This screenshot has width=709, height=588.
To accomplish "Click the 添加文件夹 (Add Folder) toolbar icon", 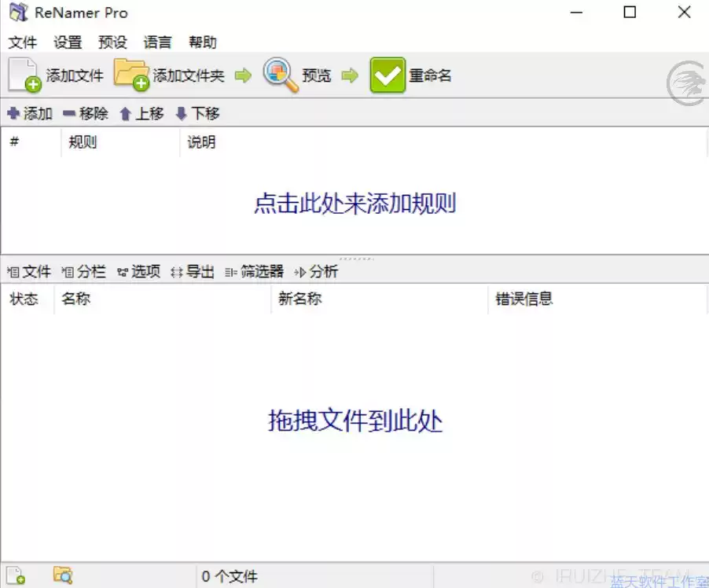I will click(x=130, y=75).
